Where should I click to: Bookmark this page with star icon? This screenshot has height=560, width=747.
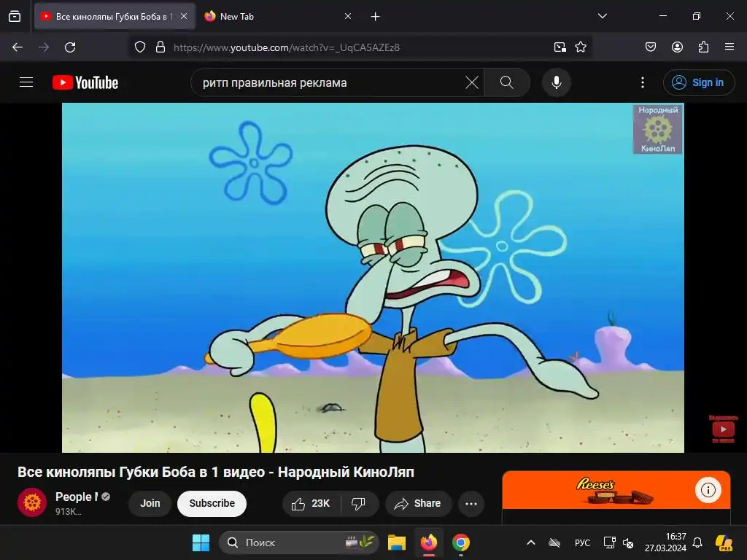[x=580, y=47]
